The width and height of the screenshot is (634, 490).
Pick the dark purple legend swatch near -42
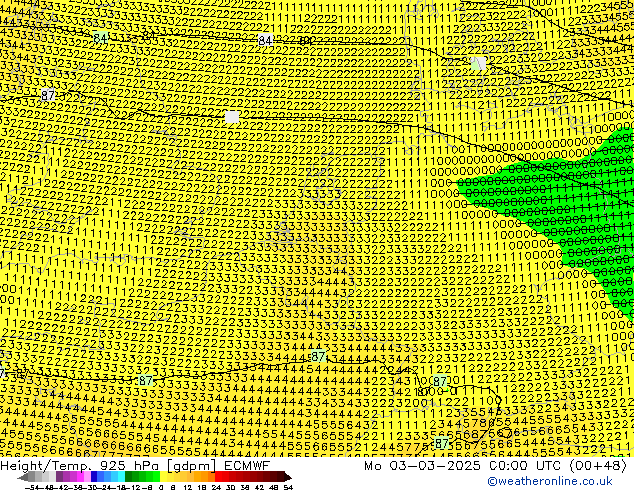pyautogui.click(x=59, y=478)
